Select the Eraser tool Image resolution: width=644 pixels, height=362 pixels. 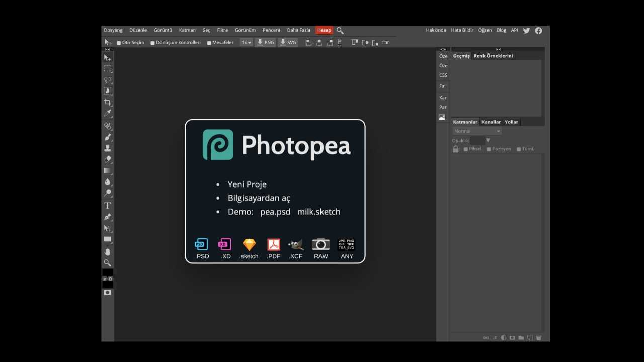pyautogui.click(x=107, y=159)
